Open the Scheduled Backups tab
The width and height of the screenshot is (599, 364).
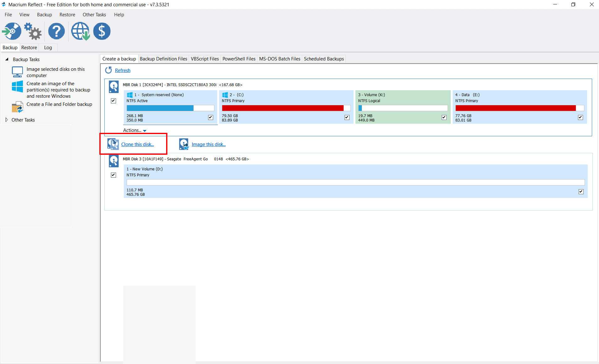click(x=324, y=59)
